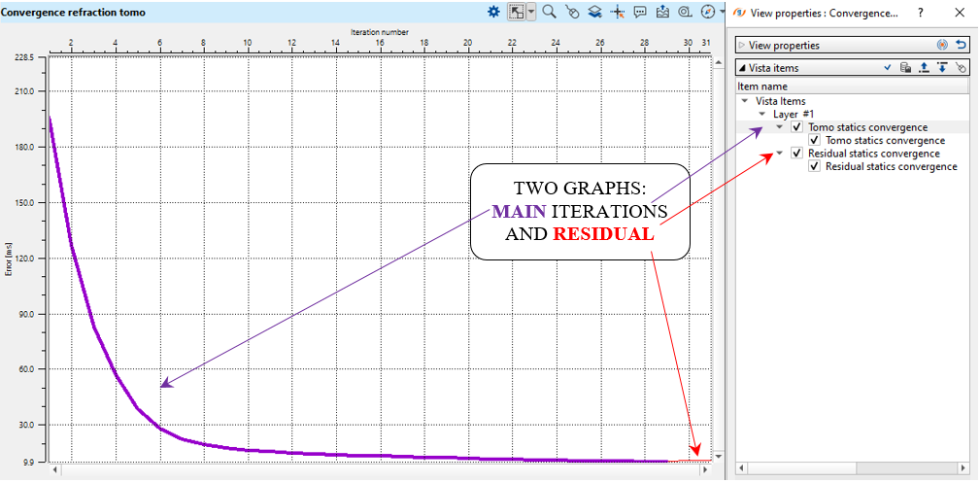Image resolution: width=980 pixels, height=483 pixels.
Task: Click the reset arrow in View properties
Action: (961, 45)
